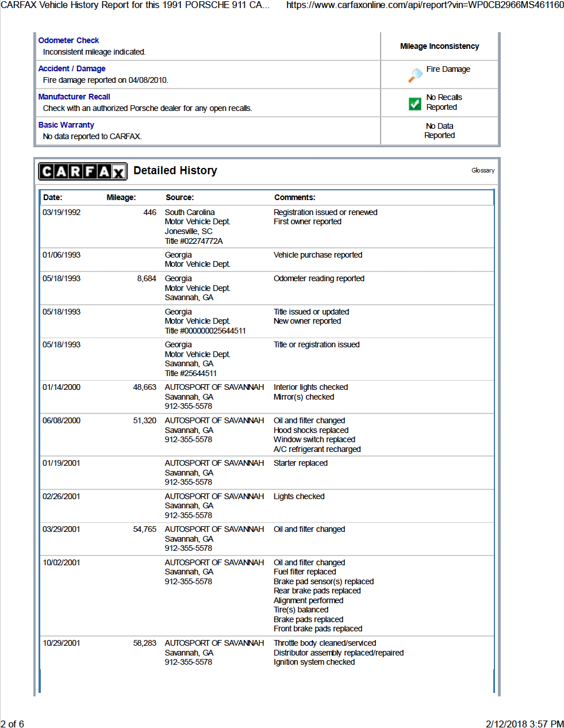The height and width of the screenshot is (728, 564).
Task: Click 'Front brake pads replaced' comment
Action: click(318, 629)
